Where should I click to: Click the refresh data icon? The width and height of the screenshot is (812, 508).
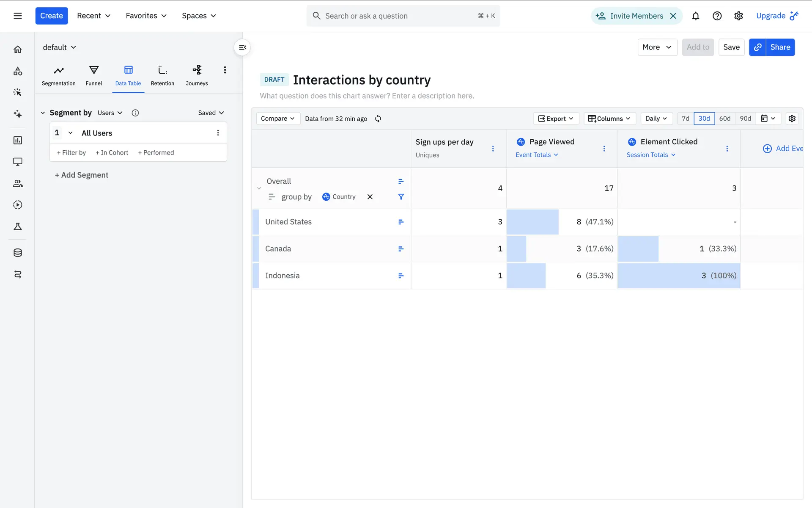pos(378,119)
